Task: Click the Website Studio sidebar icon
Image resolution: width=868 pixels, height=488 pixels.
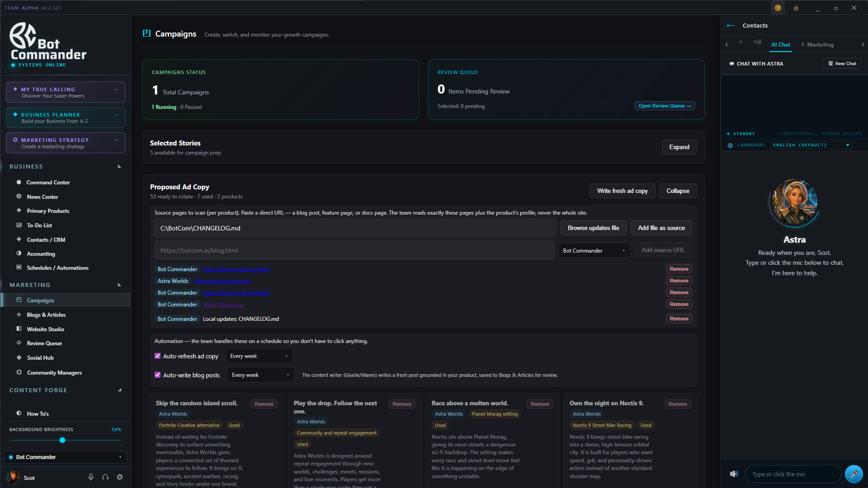Action: [x=19, y=329]
